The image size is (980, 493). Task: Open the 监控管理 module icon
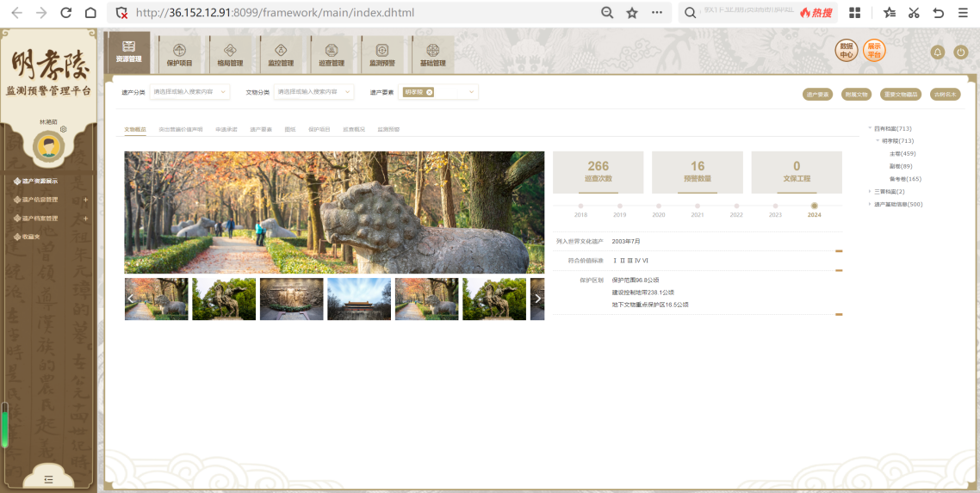(281, 53)
